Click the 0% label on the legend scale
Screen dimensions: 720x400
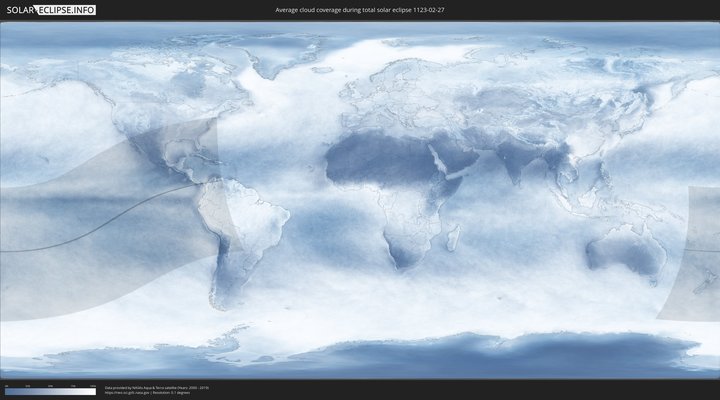(5, 385)
